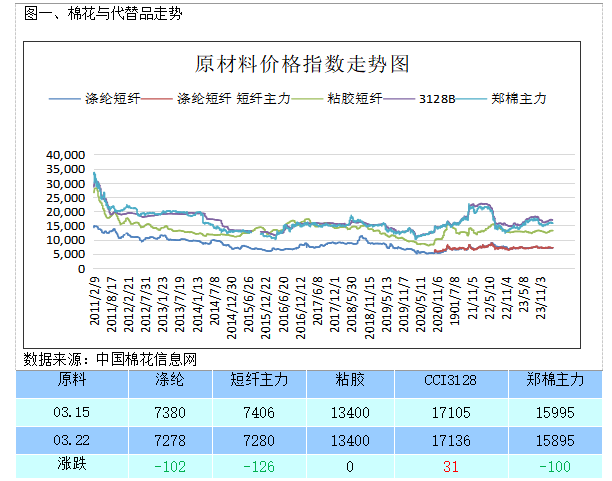
Task: Click the data source text 数据来源:中国棉花信息网
Action: tap(110, 359)
